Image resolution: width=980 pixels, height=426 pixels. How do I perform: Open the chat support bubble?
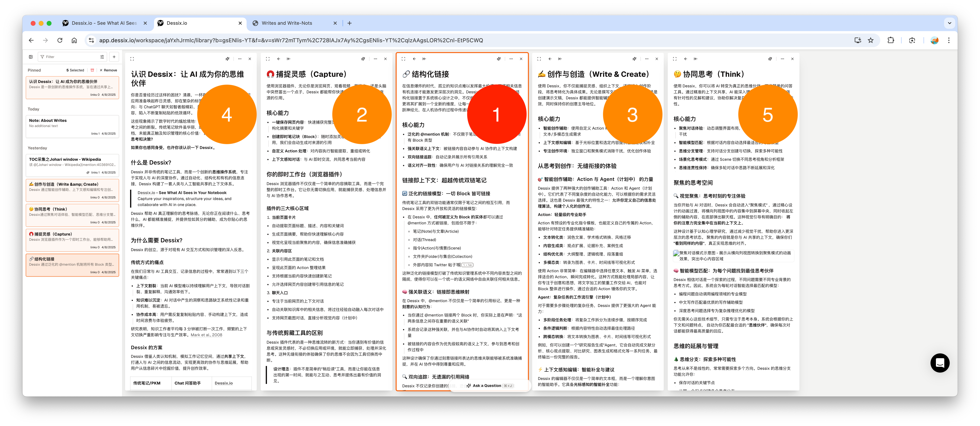point(940,363)
